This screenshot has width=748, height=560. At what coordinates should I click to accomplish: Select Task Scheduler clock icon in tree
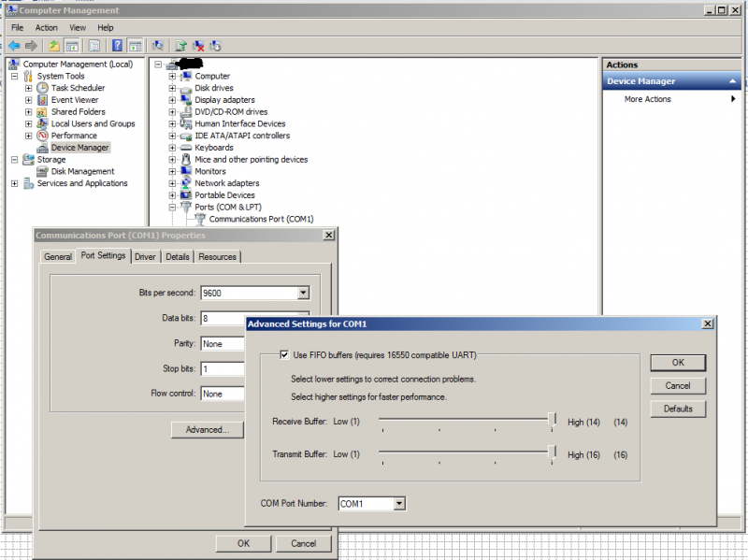[x=42, y=88]
